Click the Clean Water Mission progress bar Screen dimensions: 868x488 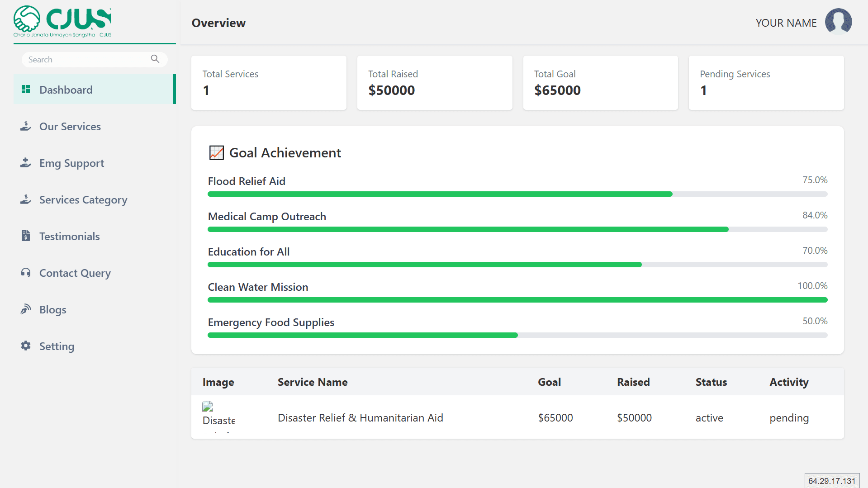[517, 300]
